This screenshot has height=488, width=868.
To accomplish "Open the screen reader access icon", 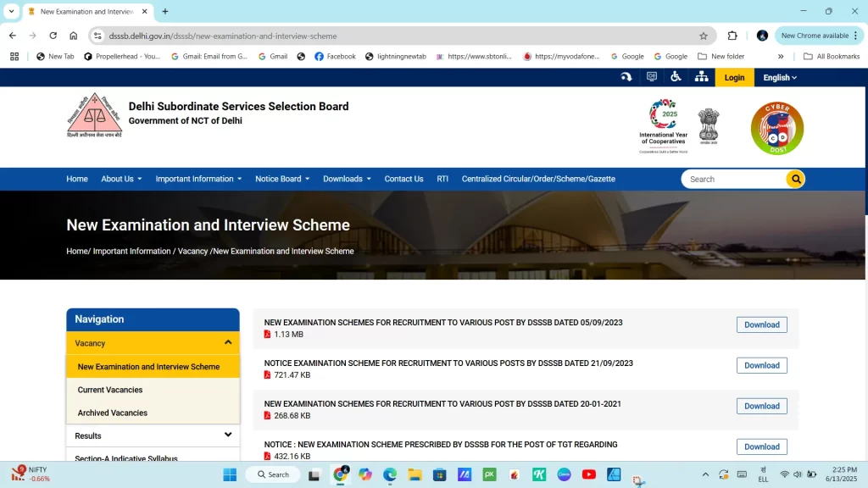I will coord(651,77).
